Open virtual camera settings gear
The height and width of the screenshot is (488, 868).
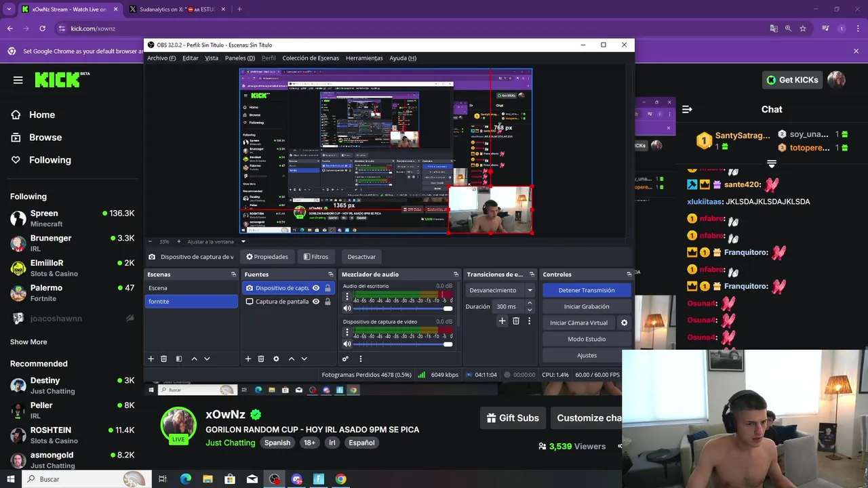tap(624, 323)
